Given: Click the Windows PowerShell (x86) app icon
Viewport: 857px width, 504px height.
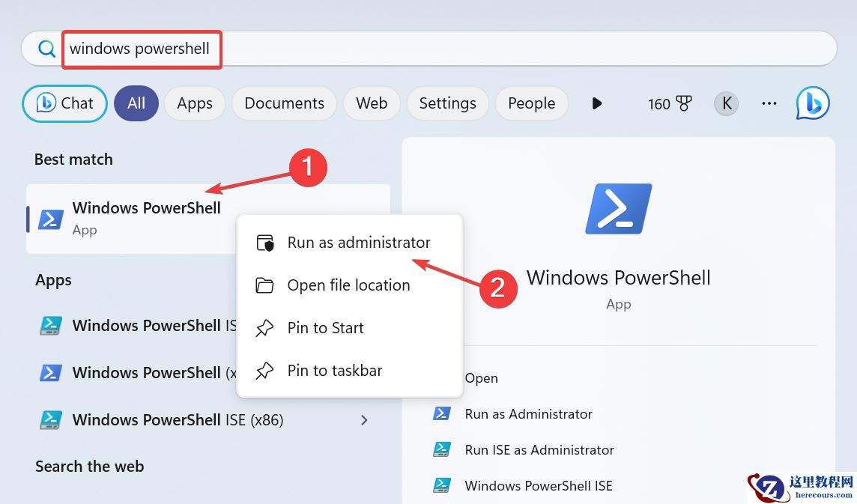Looking at the screenshot, I should (51, 373).
